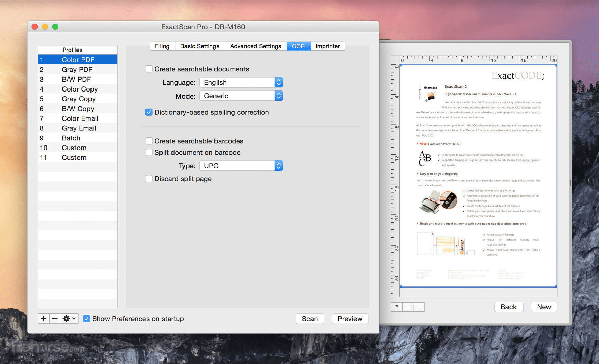Click the Preview button
Screen dimensions: 599x364
click(x=350, y=319)
